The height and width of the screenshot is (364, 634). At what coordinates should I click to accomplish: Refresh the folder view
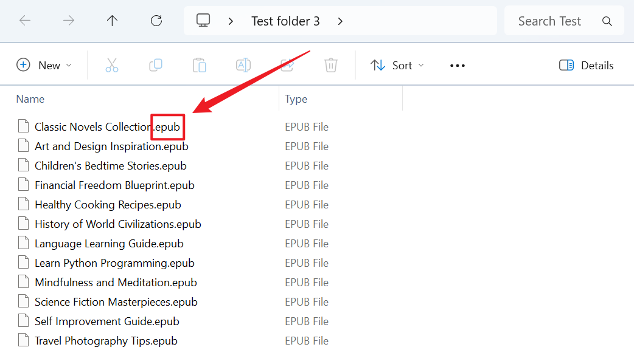(156, 20)
